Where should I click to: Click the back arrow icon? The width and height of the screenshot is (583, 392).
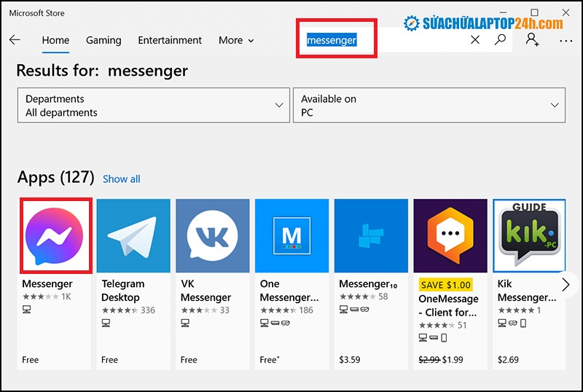point(15,40)
